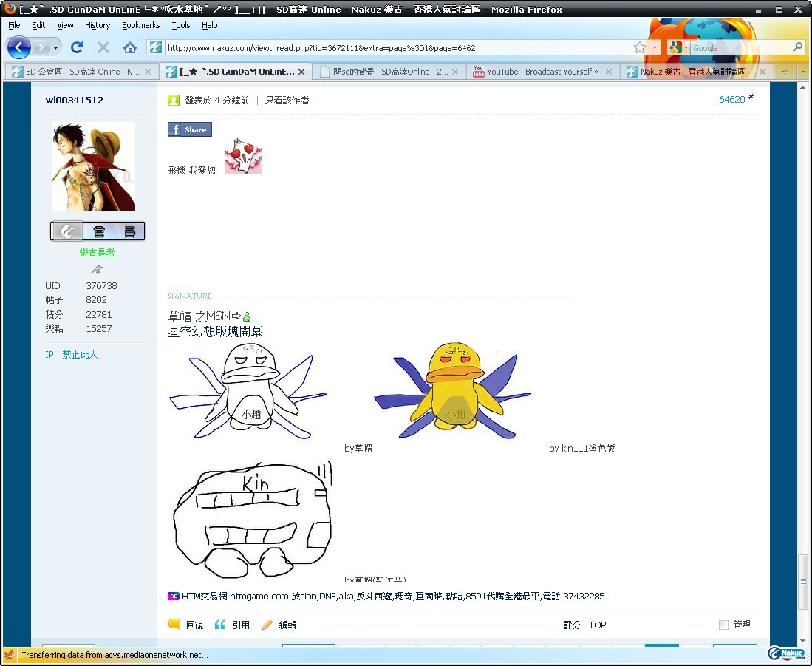Click the One Piece avatar image
The image size is (812, 666).
tap(93, 166)
